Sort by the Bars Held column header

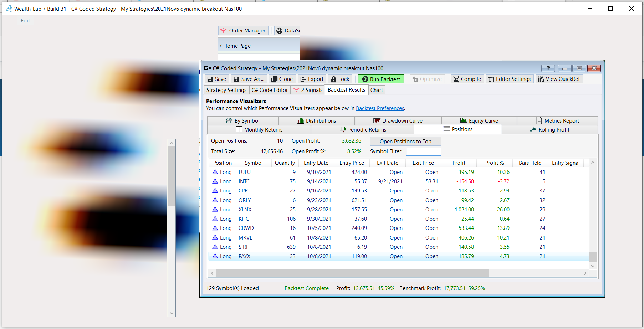pyautogui.click(x=530, y=163)
